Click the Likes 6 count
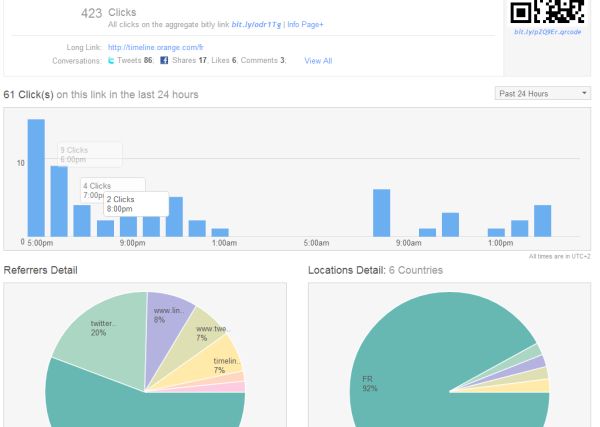Viewport: 600px width, 427px height. pos(224,60)
